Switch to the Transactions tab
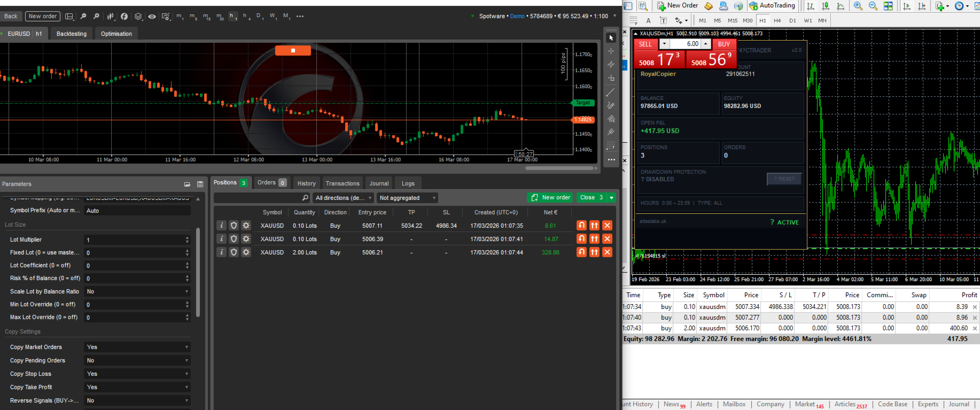This screenshot has height=410, width=980. point(343,183)
